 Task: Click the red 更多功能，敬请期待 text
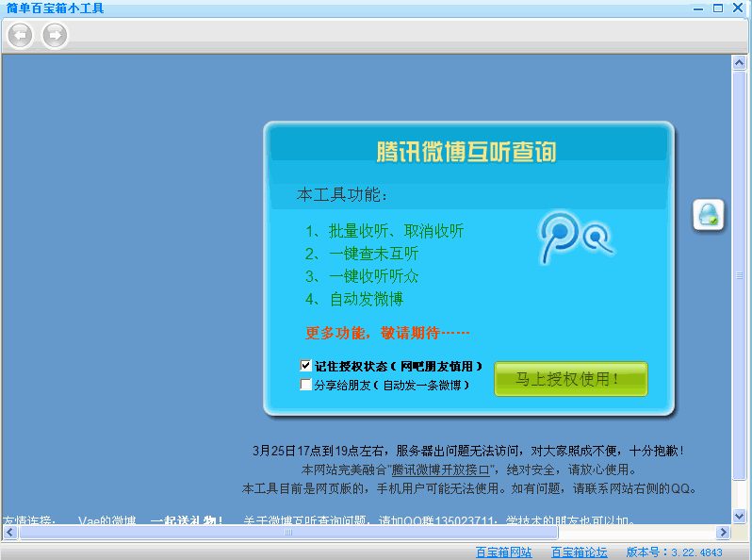[x=387, y=333]
